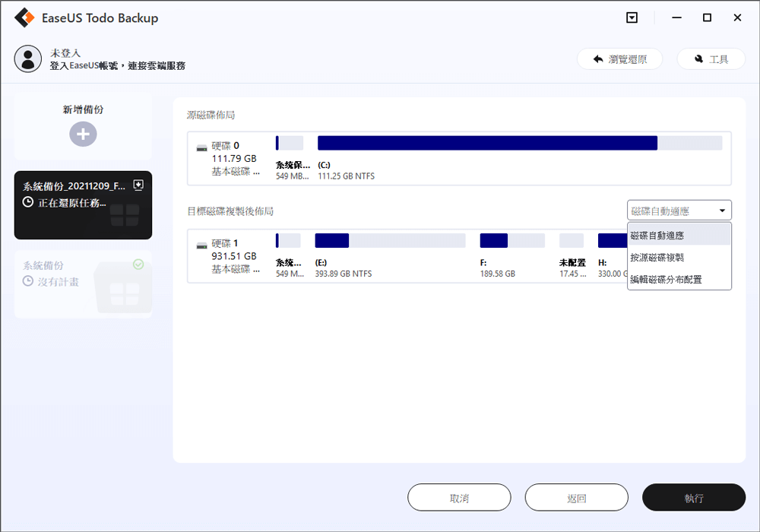Click the F: partition bar on 硬碟 1

click(512, 240)
